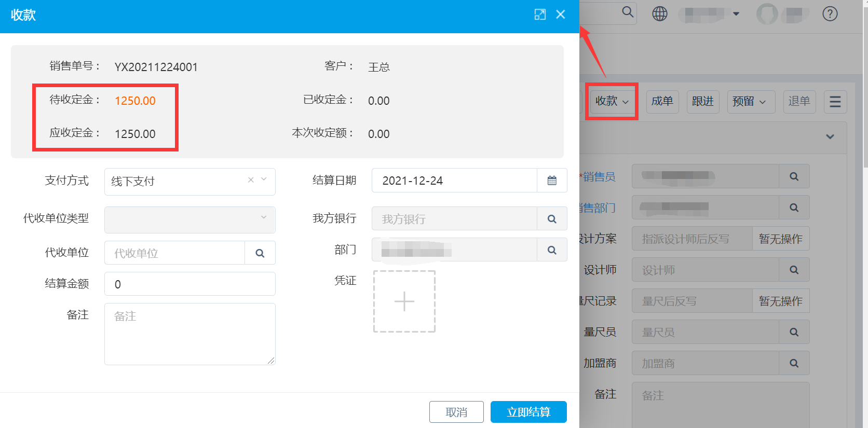Click 暂无操作 beside 量尺后反写
Image resolution: width=868 pixels, height=428 pixels.
point(781,301)
